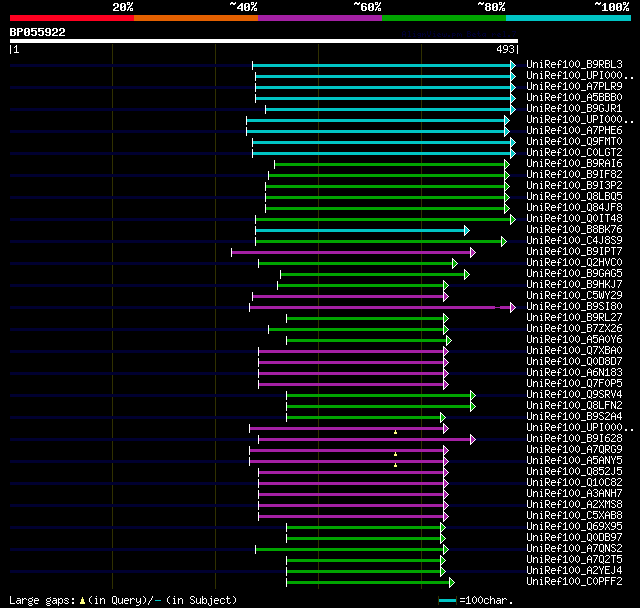Click the cyan alignment bar for B8BK76

pyautogui.click(x=360, y=231)
